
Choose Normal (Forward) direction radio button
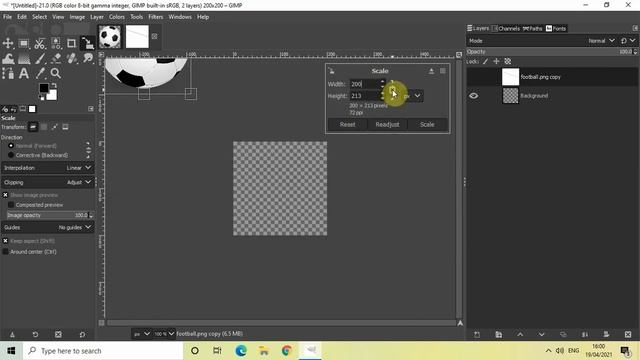(11, 146)
